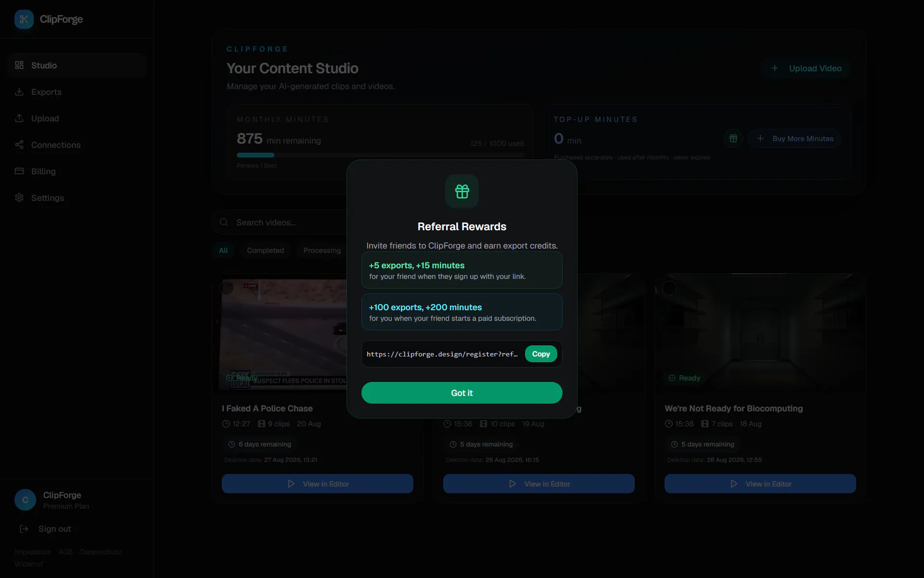Select the Completed filter tab

(x=265, y=250)
